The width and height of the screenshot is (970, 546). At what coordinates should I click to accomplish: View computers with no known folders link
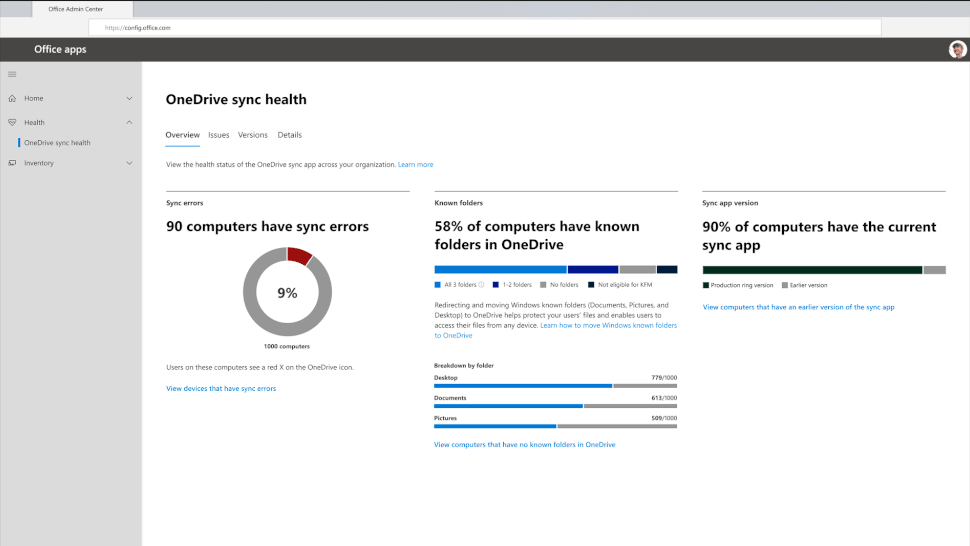[x=524, y=444]
